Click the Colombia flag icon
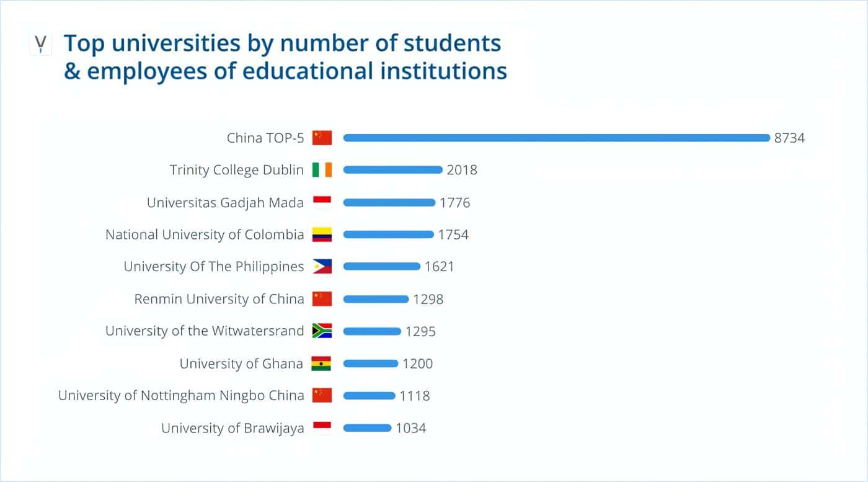The width and height of the screenshot is (868, 482). pos(322,234)
